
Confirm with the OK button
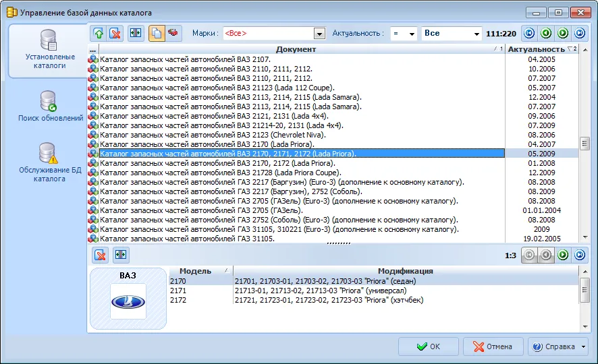click(429, 347)
